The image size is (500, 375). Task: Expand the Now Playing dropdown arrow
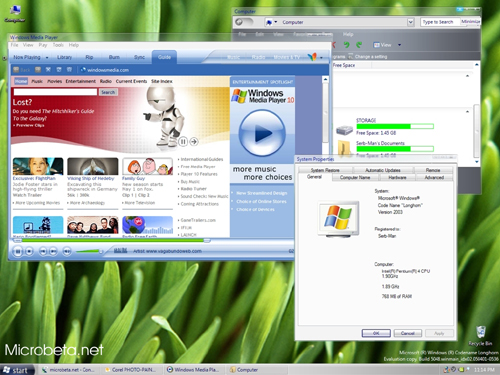(47, 58)
